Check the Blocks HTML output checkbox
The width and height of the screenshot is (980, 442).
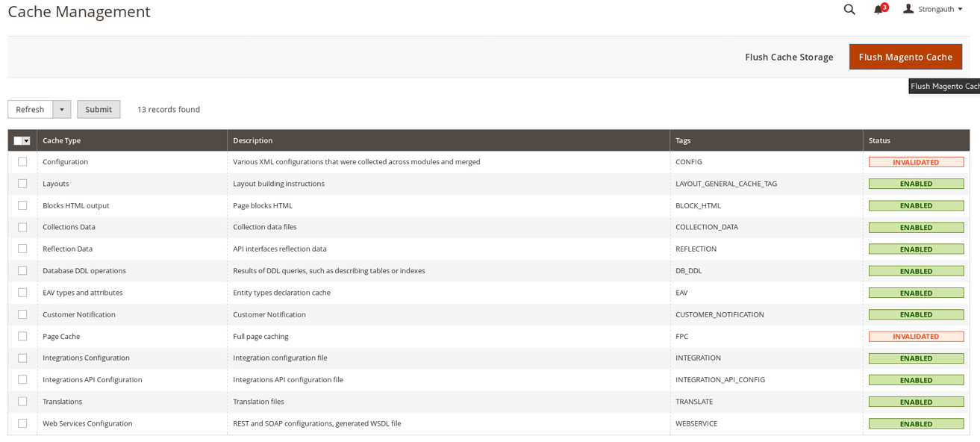coord(22,205)
